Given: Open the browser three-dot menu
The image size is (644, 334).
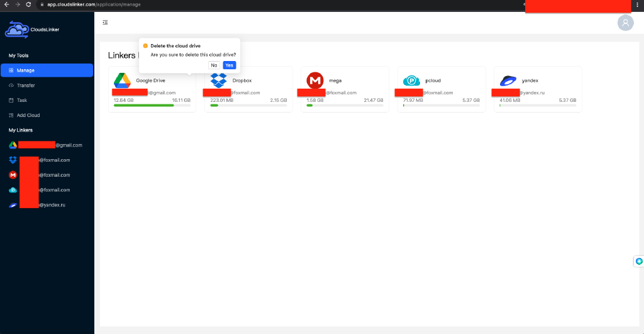Looking at the screenshot, I should (x=638, y=4).
